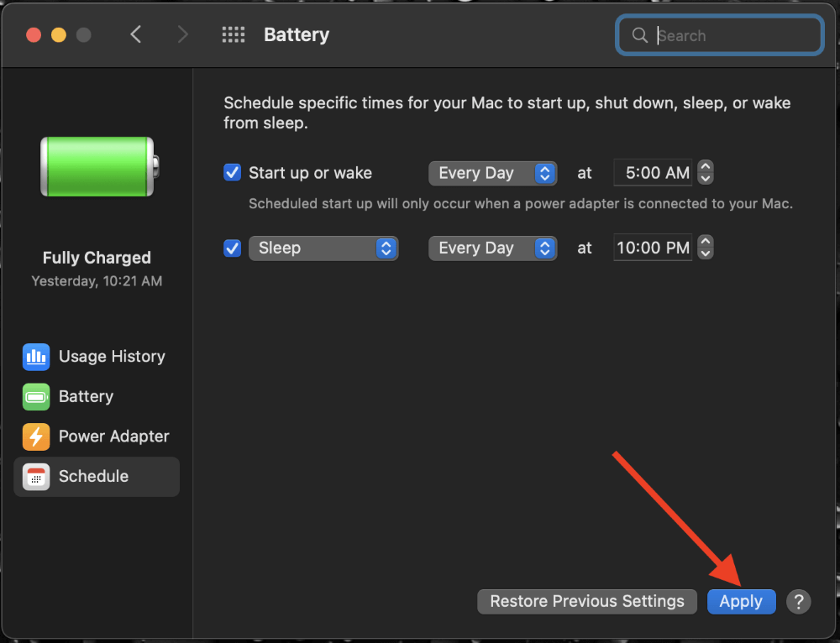Screen dimensions: 840x643
Task: Click Restore Previous Settings
Action: [x=586, y=601]
